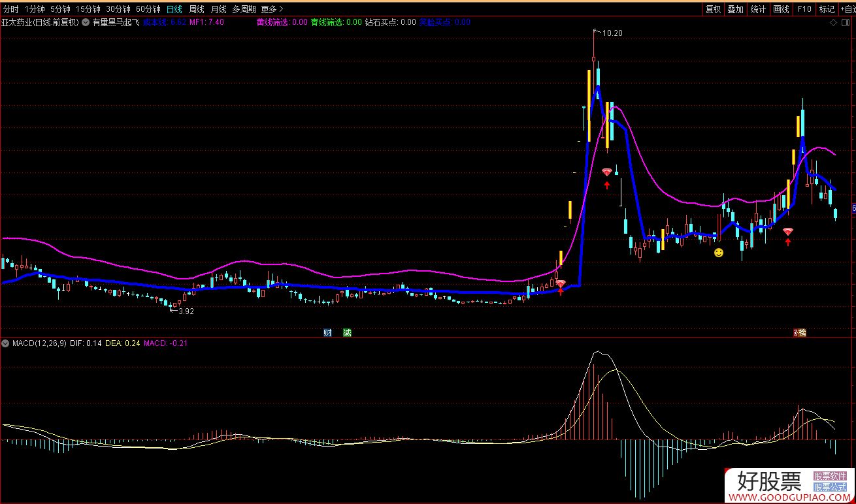Click the 股票软件 link in bottom-right
This screenshot has width=856, height=504.
pos(830,477)
